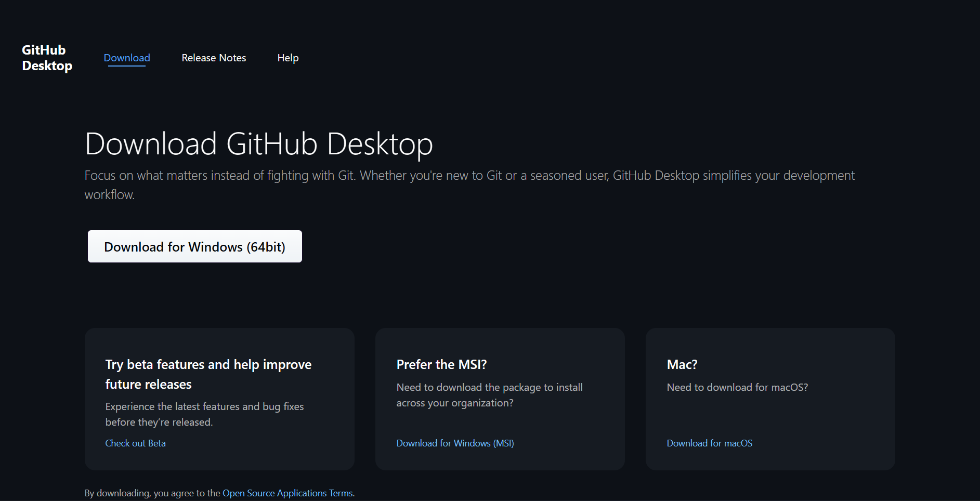Click the 'Download GitHub Desktop' heading

[259, 144]
